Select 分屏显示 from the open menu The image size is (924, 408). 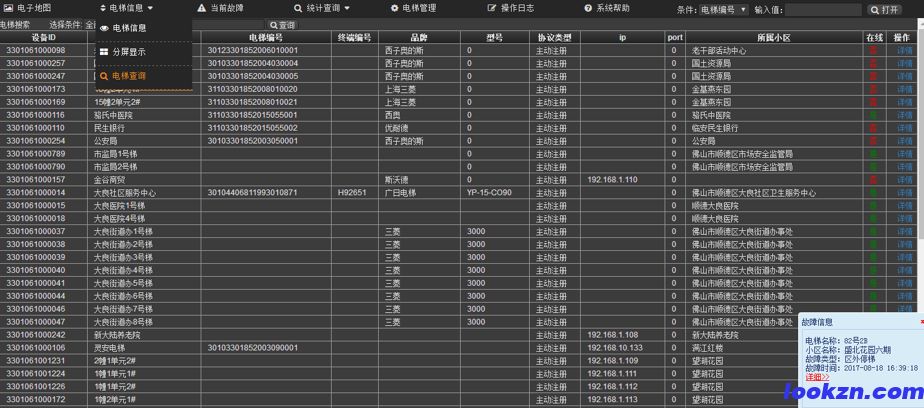point(128,52)
